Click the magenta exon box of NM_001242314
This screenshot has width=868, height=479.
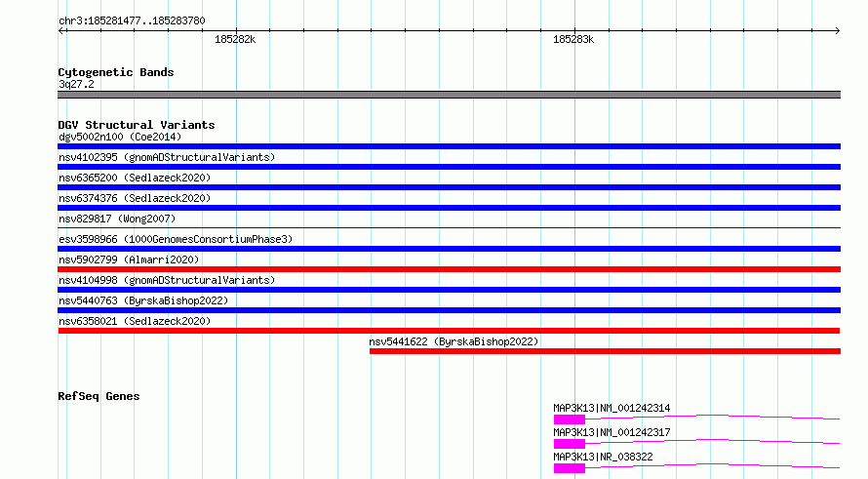coord(569,419)
